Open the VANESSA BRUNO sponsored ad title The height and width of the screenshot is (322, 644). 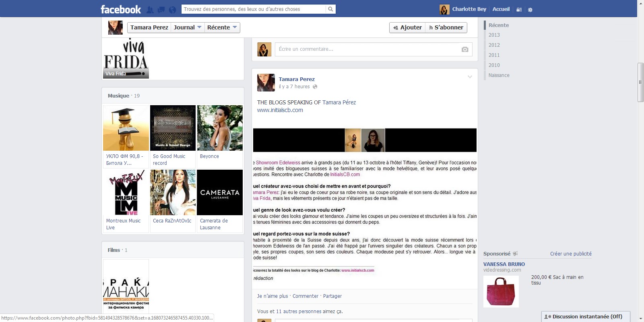504,264
